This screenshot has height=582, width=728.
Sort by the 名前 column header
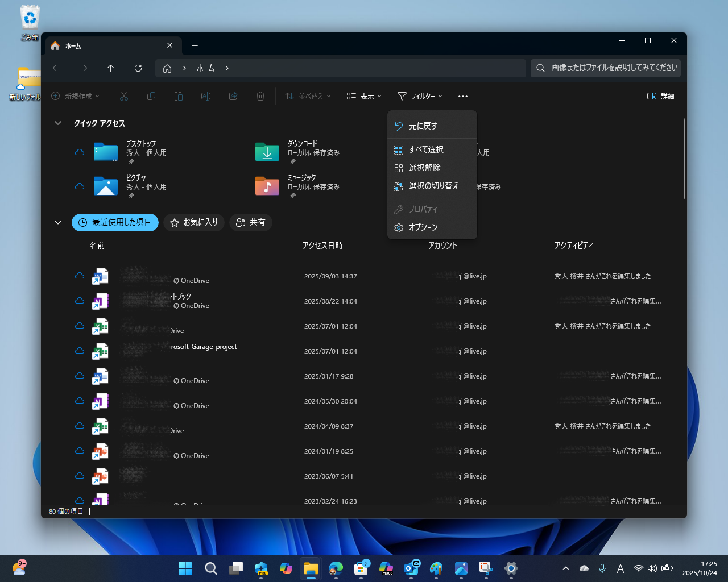97,246
